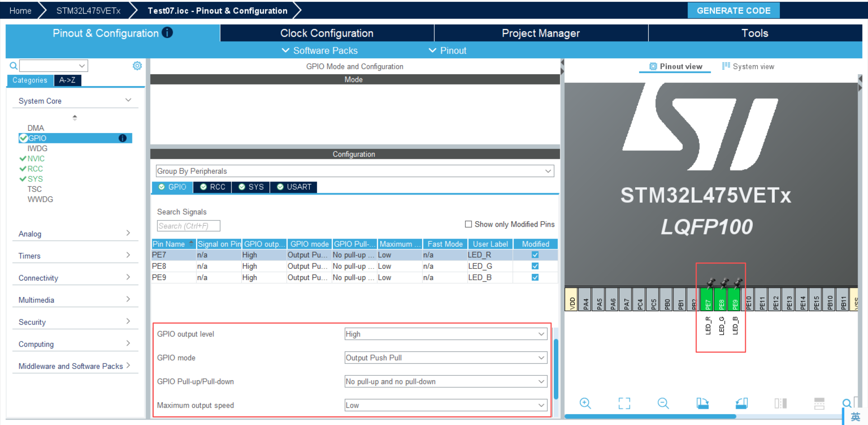Click the VDD pin on the chip
The height and width of the screenshot is (425, 868).
[571, 299]
